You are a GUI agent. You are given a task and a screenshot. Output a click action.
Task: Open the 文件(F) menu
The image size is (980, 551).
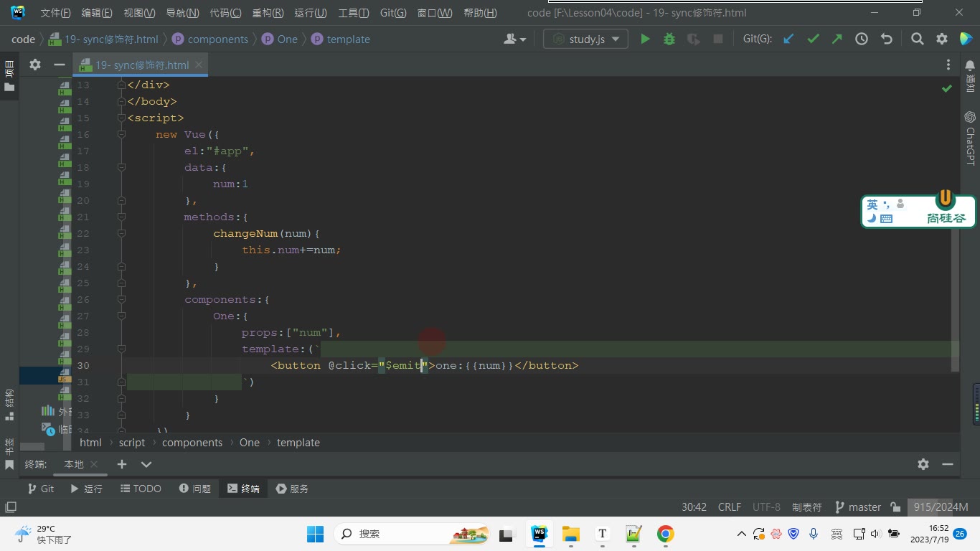[55, 13]
